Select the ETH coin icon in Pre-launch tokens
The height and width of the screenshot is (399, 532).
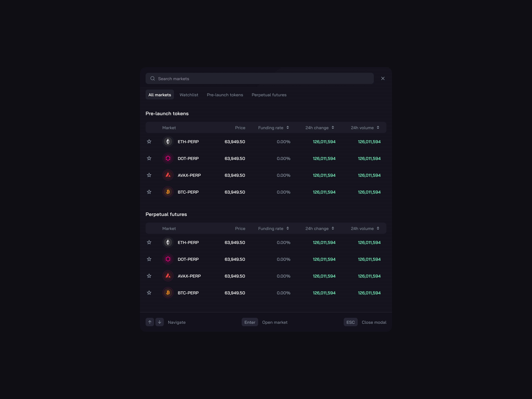tap(168, 141)
